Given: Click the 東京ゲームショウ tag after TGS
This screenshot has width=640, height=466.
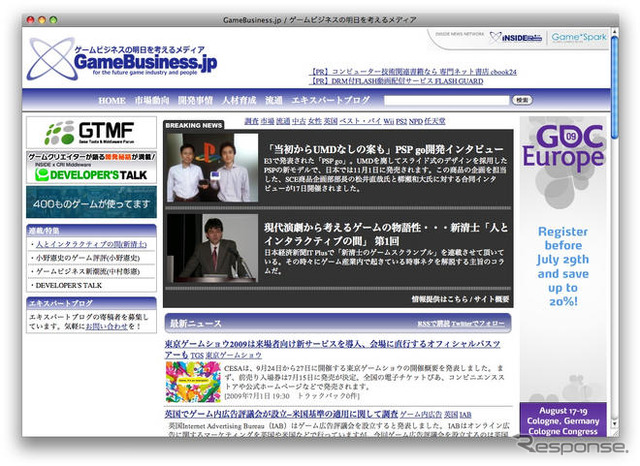Looking at the screenshot, I should 233,355.
